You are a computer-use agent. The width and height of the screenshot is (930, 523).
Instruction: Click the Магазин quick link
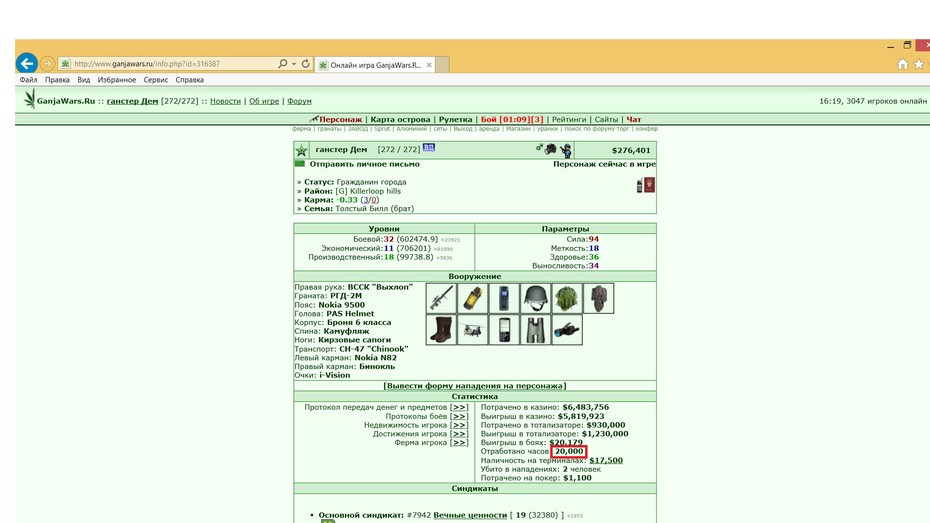pyautogui.click(x=518, y=129)
